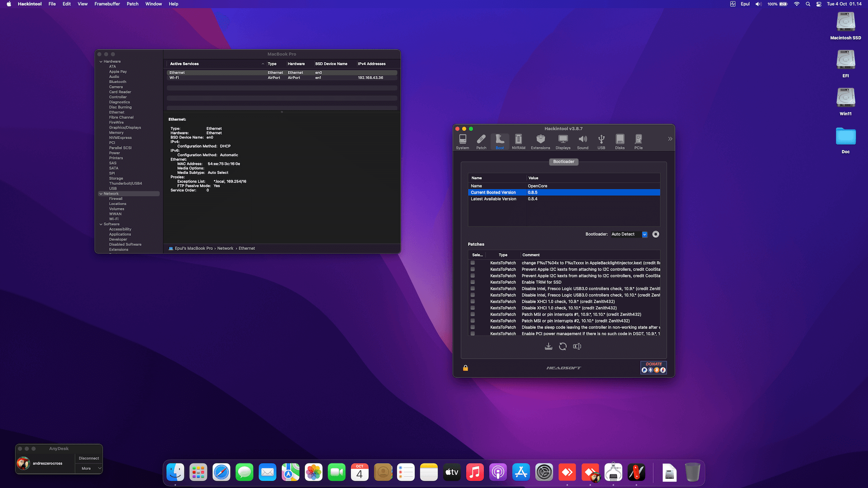The image size is (868, 488).
Task: Open the EFI drive on desktop
Action: pyautogui.click(x=845, y=63)
